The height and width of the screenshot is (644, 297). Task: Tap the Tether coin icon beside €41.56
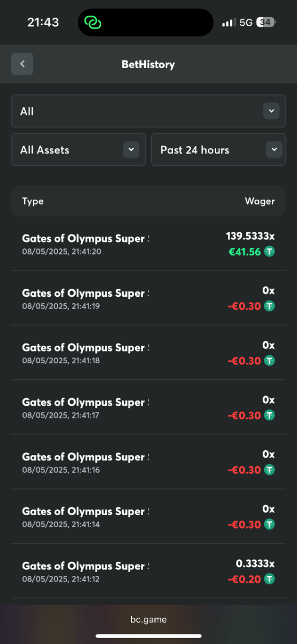(269, 251)
